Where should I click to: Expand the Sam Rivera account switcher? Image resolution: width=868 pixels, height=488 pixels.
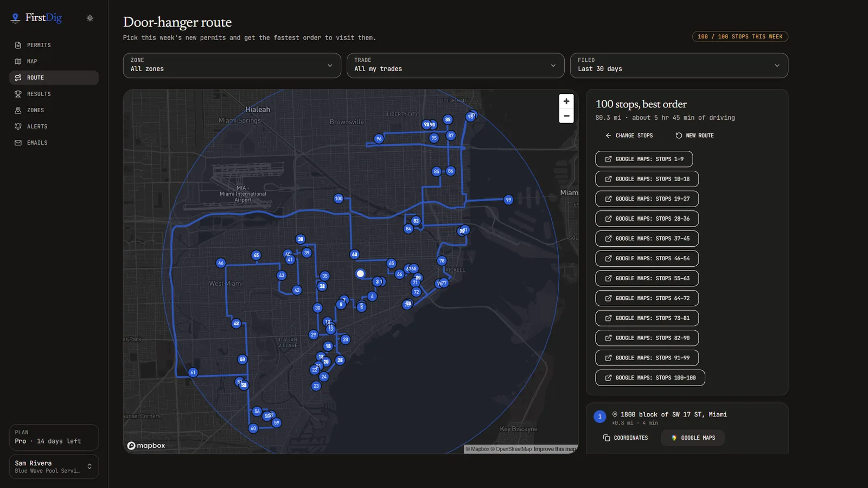pos(54,467)
